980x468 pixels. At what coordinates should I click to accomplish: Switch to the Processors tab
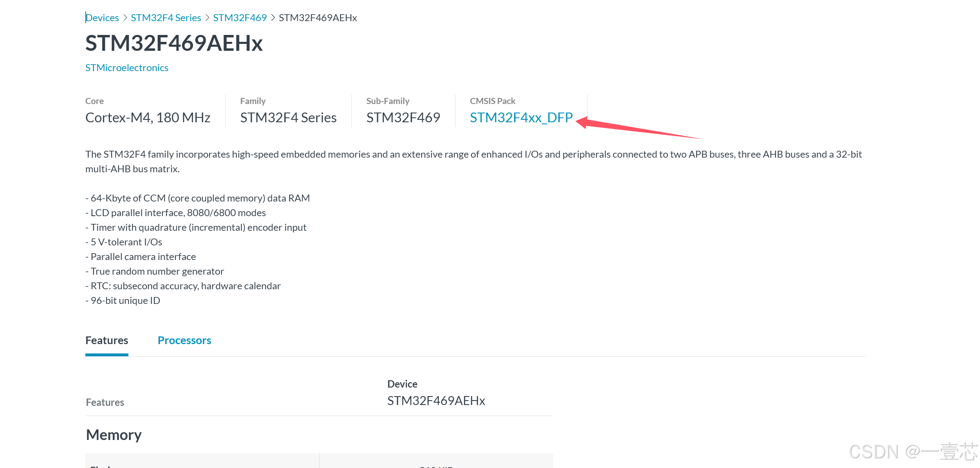184,340
